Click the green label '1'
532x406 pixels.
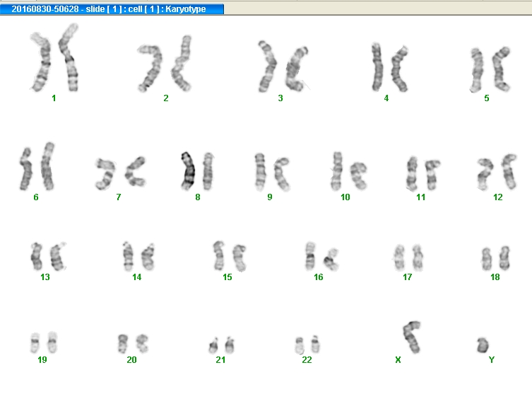tap(54, 98)
